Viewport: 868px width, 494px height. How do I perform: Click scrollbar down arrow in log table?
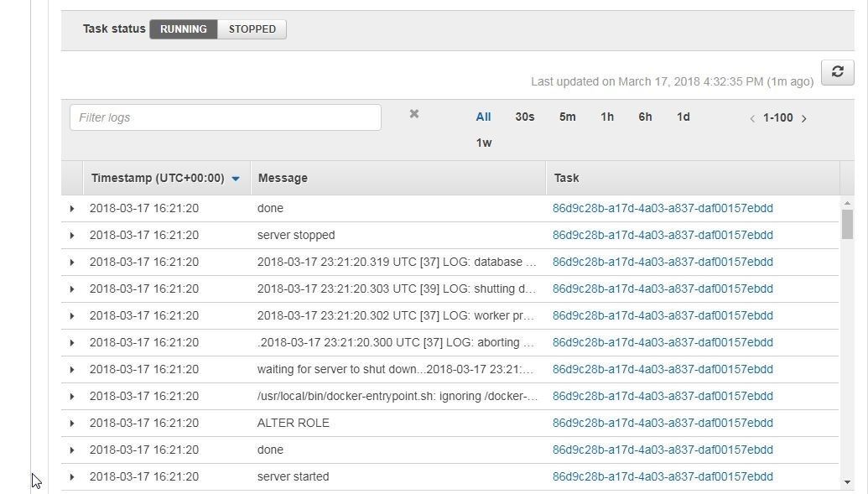(x=847, y=482)
